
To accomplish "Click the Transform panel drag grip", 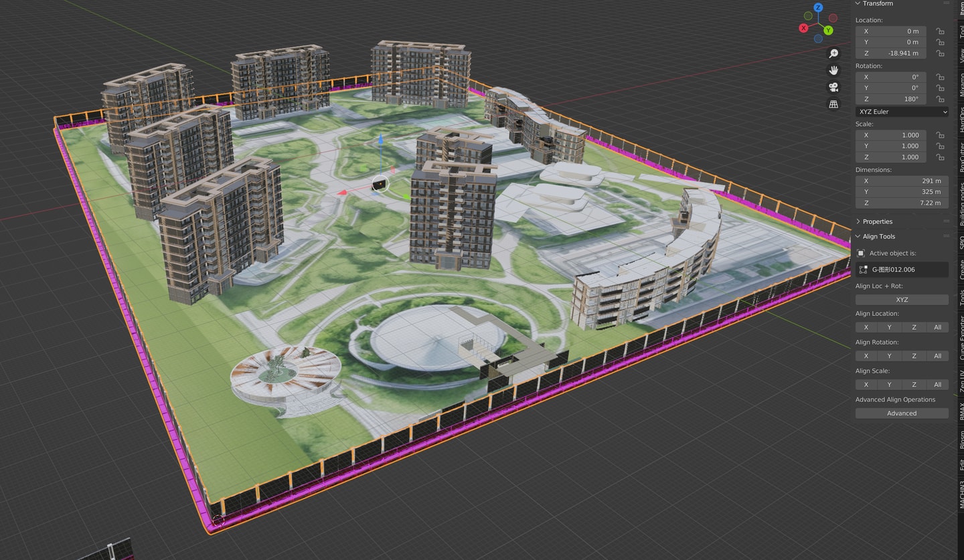I will click(947, 3).
